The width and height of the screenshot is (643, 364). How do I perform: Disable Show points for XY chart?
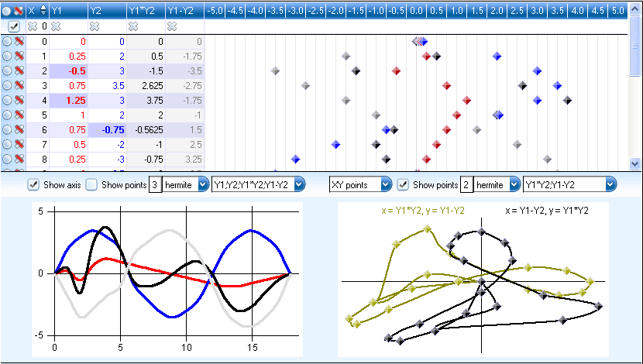pos(403,185)
